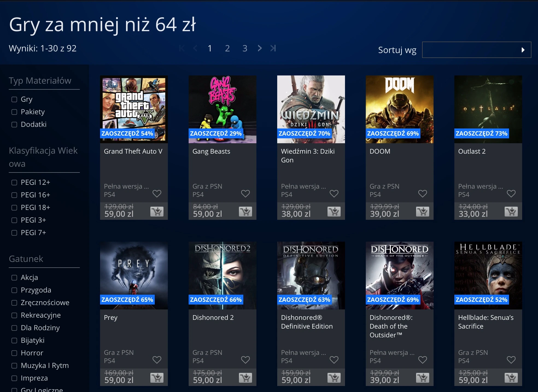This screenshot has height=392, width=538.
Task: Open Dishonored Death of the Outsider title
Action: pyautogui.click(x=391, y=326)
